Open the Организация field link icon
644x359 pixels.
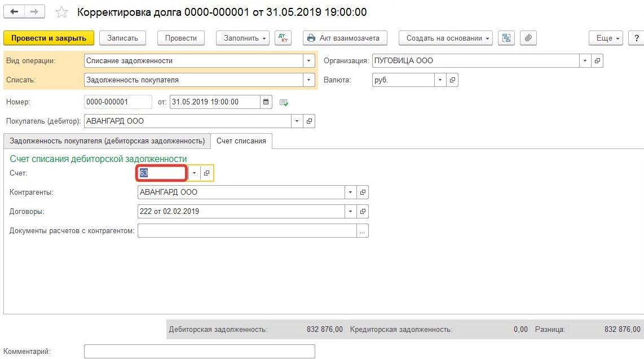(597, 61)
